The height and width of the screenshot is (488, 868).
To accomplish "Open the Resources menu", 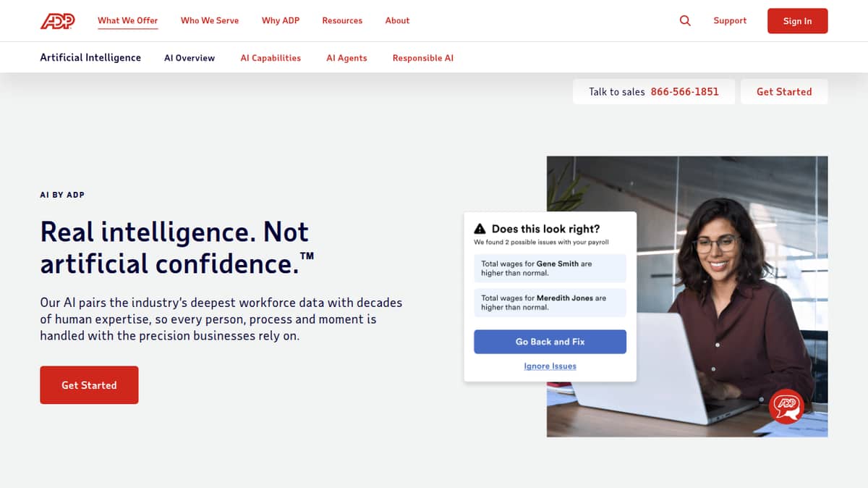I will pyautogui.click(x=342, y=20).
